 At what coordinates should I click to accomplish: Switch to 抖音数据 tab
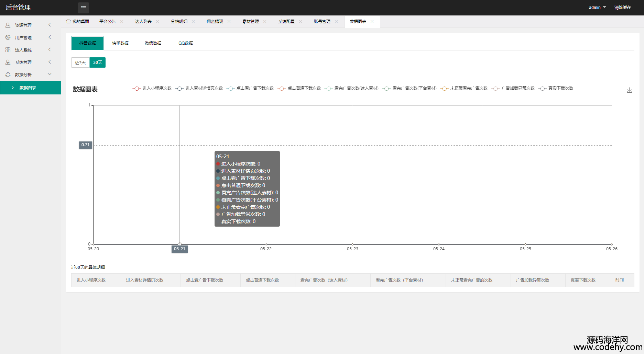[87, 43]
